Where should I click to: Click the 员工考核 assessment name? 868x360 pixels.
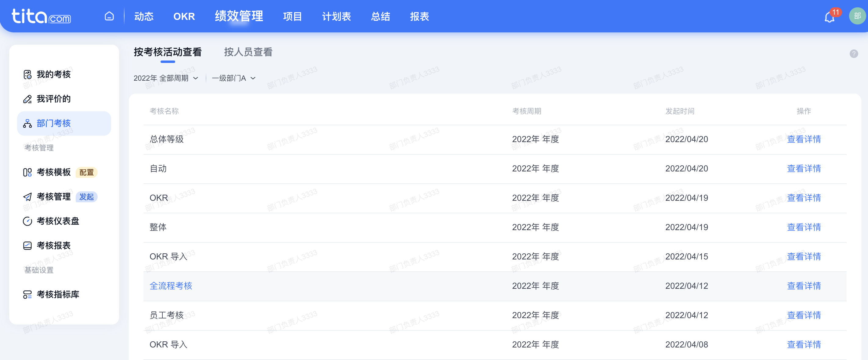pyautogui.click(x=166, y=315)
